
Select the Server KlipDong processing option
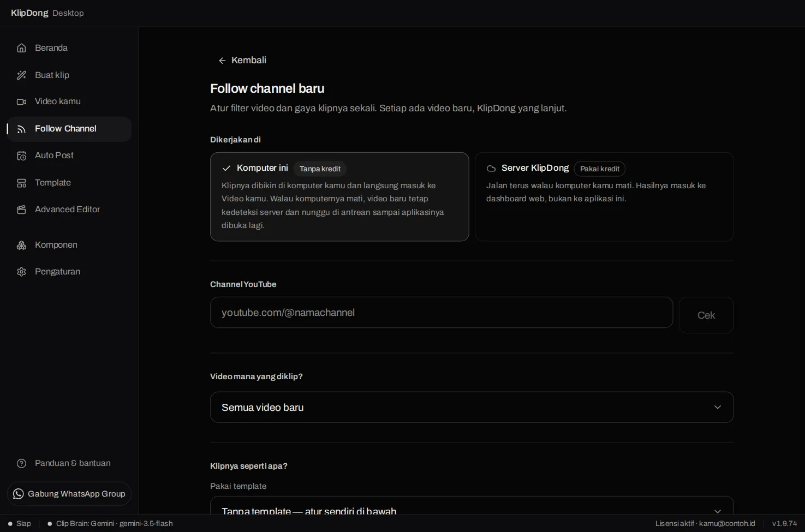point(604,196)
